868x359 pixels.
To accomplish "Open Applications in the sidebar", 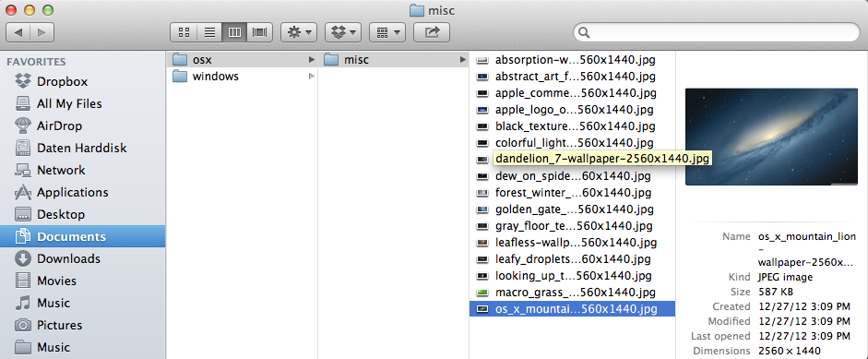I will 82,192.
